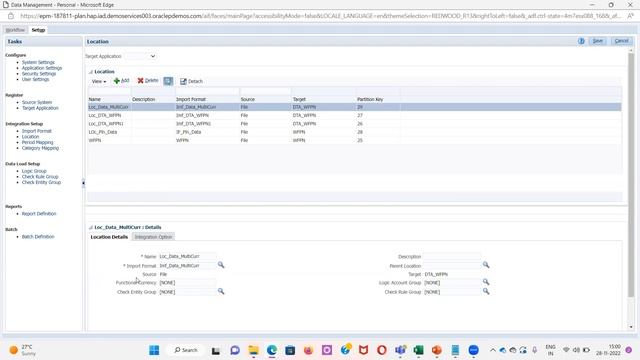Click the Name column filter field
640x360 pixels.
coord(109,91)
